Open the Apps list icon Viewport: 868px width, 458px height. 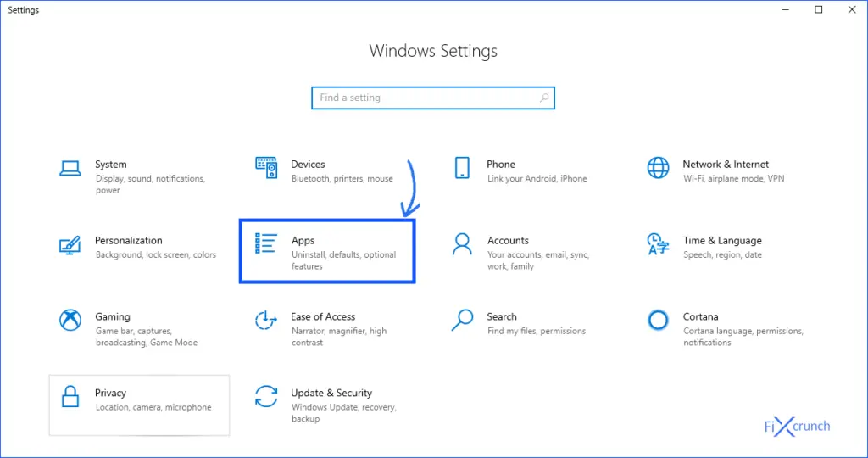coord(266,243)
